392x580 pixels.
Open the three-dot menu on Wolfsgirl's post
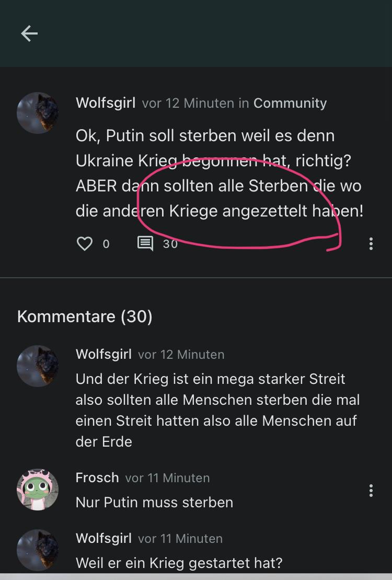371,244
